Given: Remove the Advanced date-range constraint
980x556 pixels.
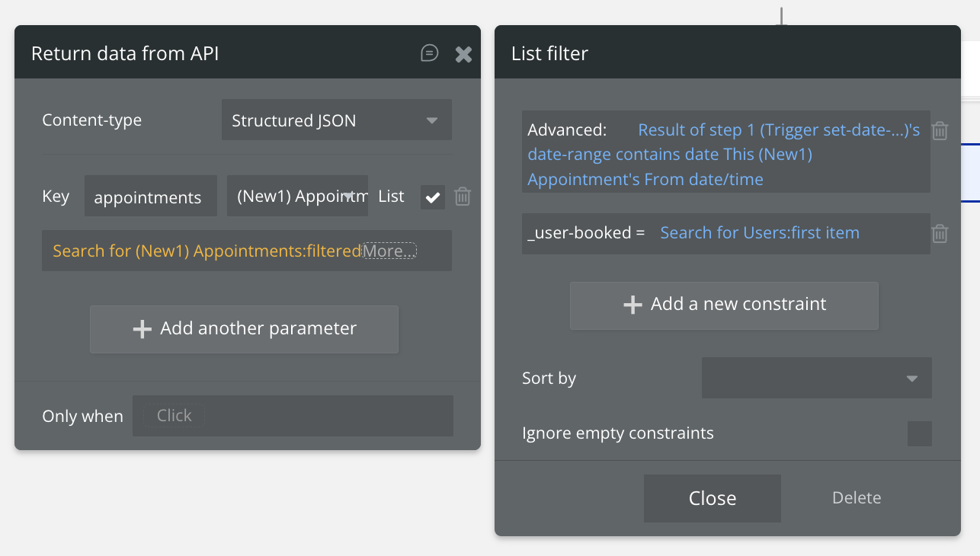Looking at the screenshot, I should pos(940,131).
